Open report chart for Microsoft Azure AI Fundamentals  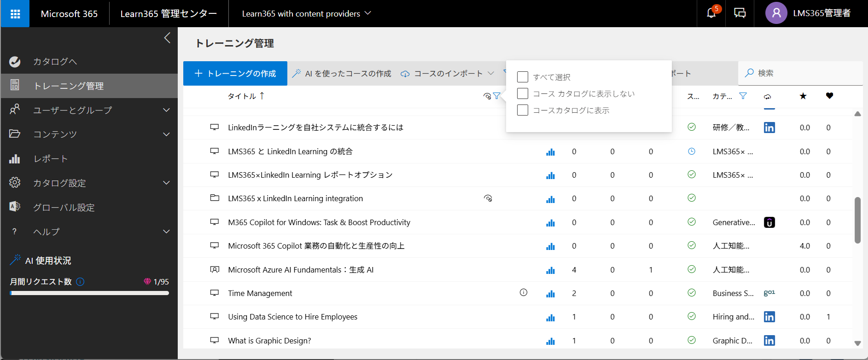point(550,270)
